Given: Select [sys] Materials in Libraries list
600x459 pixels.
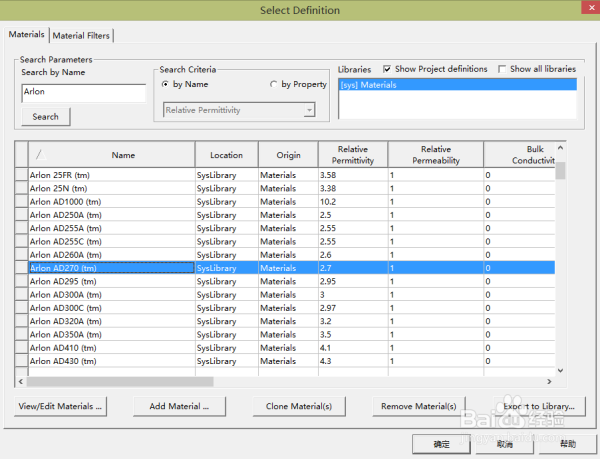Looking at the screenshot, I should (x=458, y=85).
